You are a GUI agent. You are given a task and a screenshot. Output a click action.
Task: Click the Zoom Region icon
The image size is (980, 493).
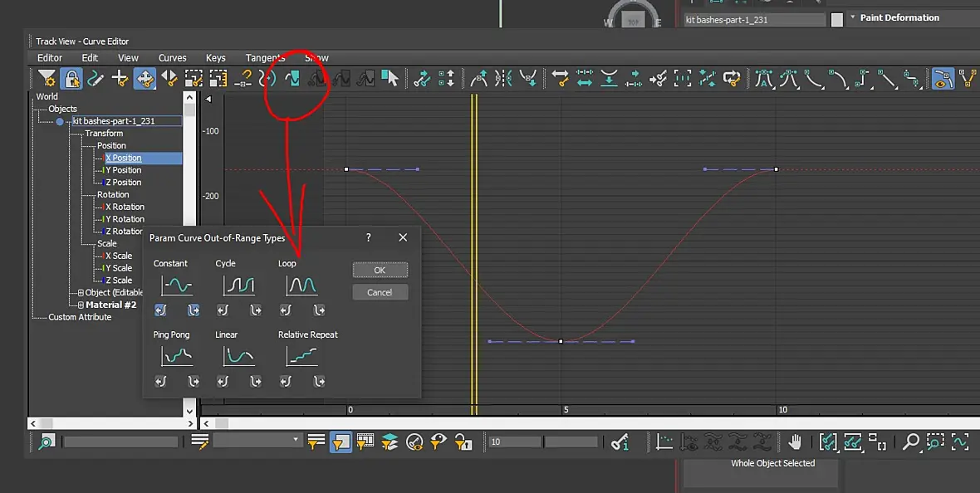point(935,442)
